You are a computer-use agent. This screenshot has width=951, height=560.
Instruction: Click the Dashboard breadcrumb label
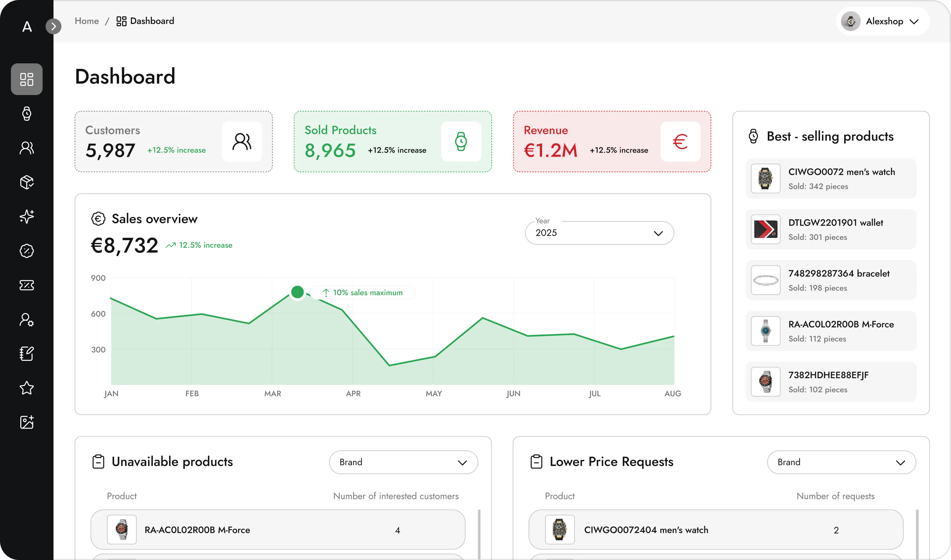click(x=152, y=21)
